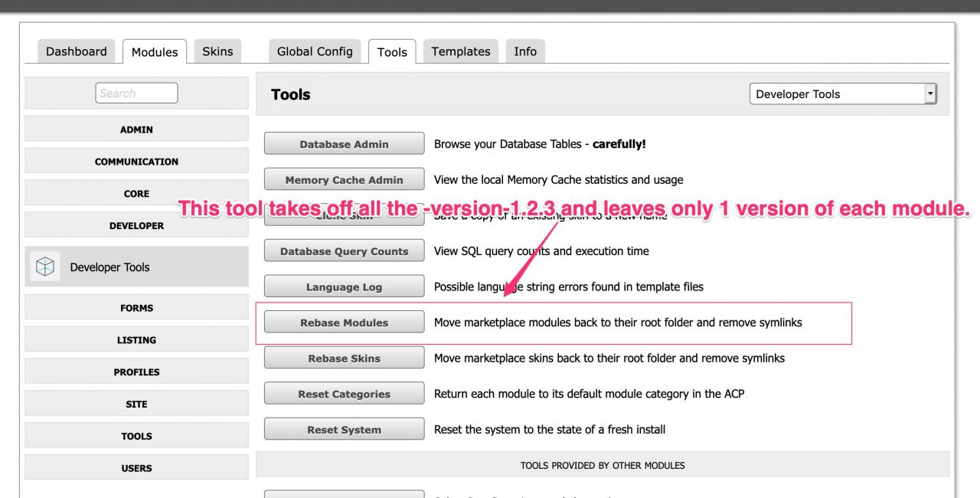Open Memory Cache Admin tool
980x498 pixels.
pyautogui.click(x=344, y=180)
